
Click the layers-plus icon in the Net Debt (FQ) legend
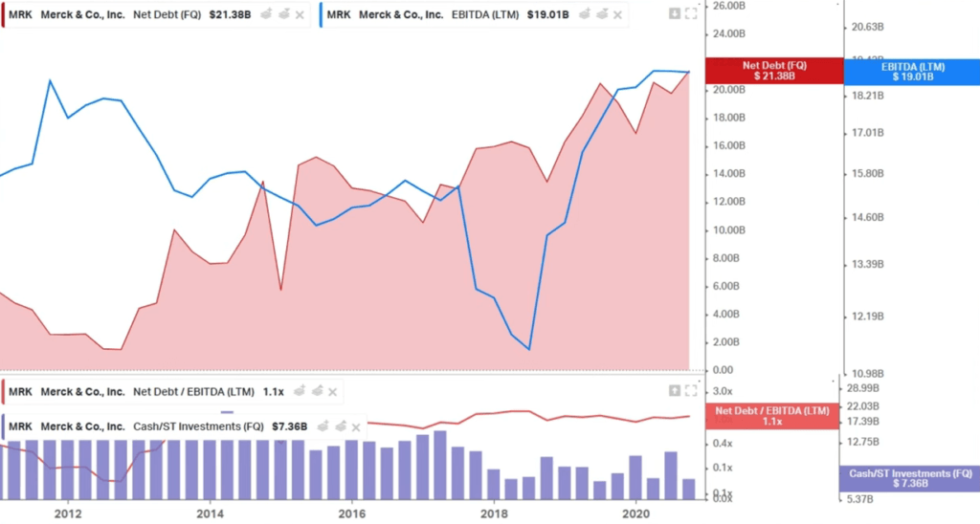point(266,13)
